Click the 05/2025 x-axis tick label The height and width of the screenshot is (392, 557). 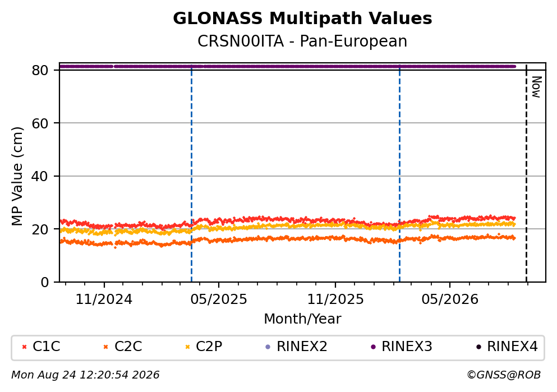218,299
